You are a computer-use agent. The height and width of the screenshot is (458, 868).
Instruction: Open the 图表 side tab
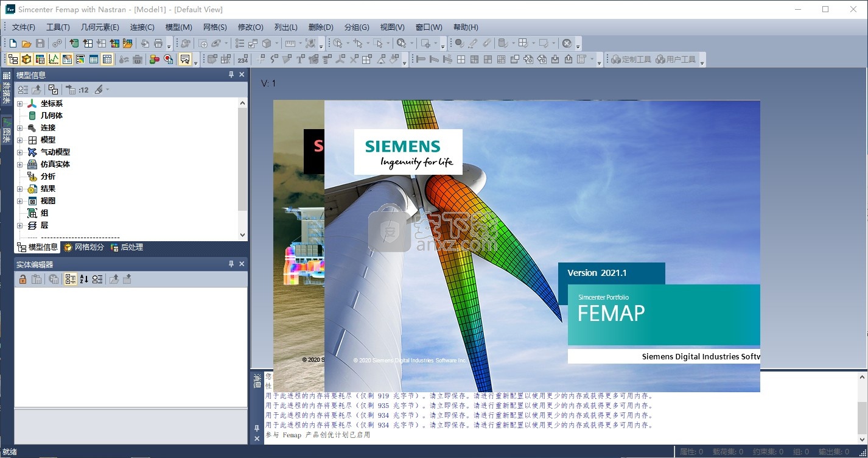6,130
